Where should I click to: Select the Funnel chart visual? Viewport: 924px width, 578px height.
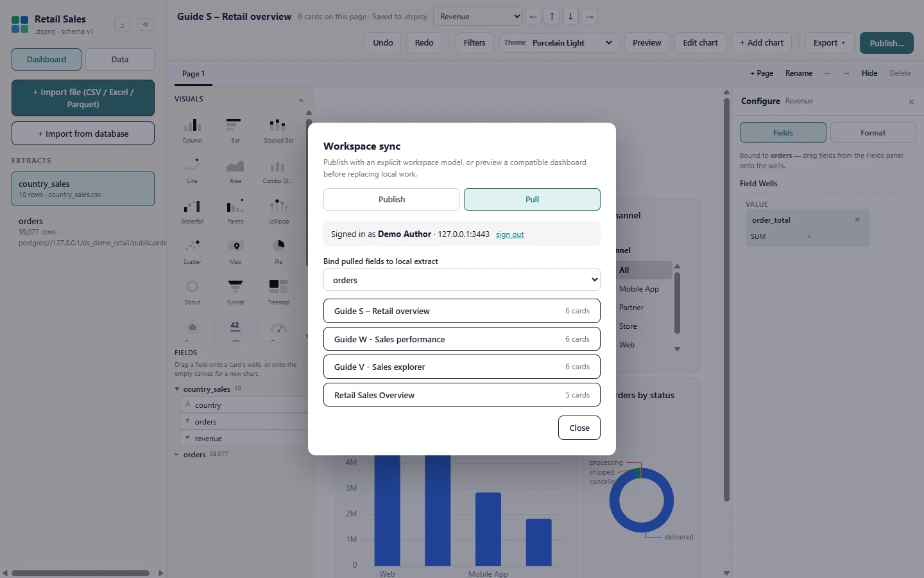[x=235, y=292]
